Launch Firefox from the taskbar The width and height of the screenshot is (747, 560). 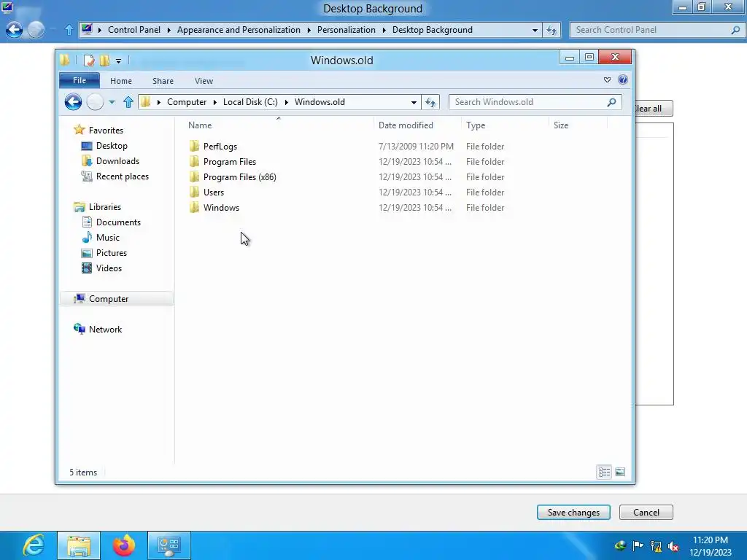[124, 545]
